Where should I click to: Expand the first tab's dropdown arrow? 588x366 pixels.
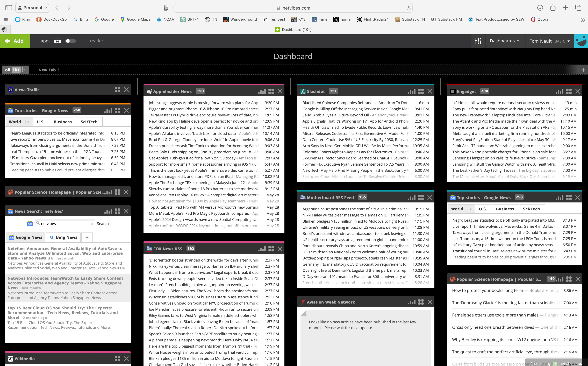tap(24, 70)
